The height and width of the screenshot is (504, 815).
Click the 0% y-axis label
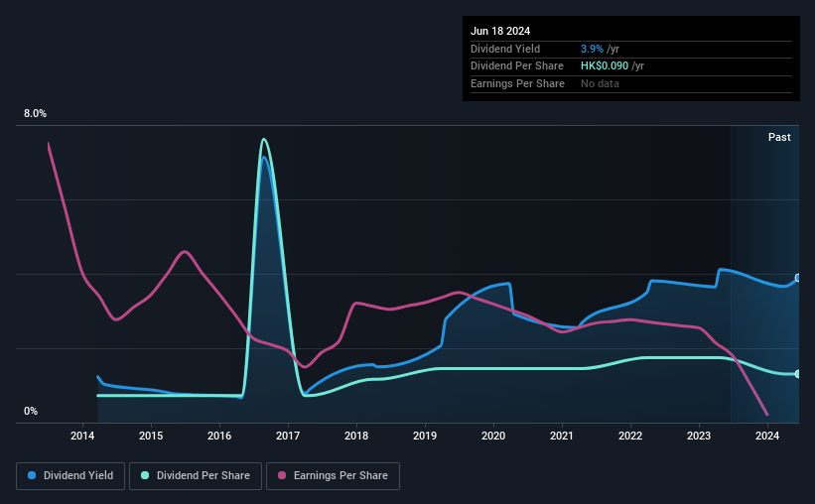[31, 412]
